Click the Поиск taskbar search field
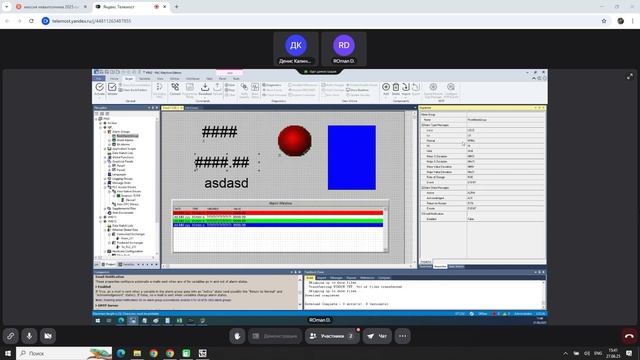Viewport: 640px width, 360px height. 64,353
